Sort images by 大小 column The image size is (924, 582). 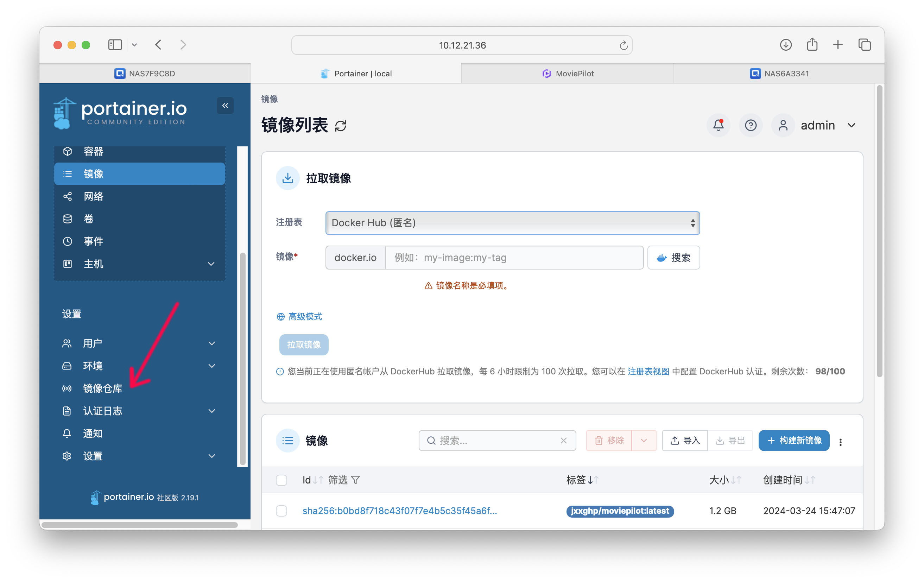(725, 480)
